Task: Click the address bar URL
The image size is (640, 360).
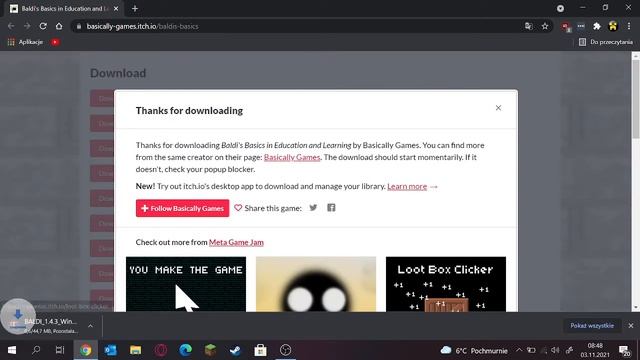Action: click(x=142, y=26)
